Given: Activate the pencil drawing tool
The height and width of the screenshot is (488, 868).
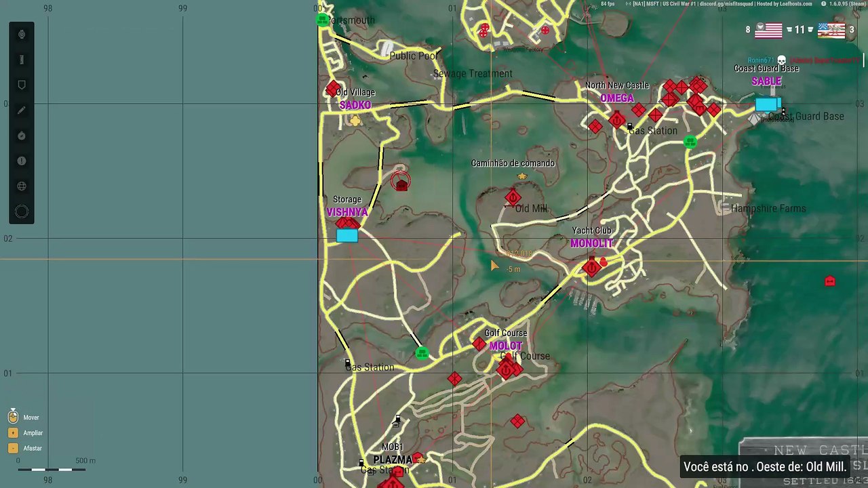Looking at the screenshot, I should coord(22,110).
